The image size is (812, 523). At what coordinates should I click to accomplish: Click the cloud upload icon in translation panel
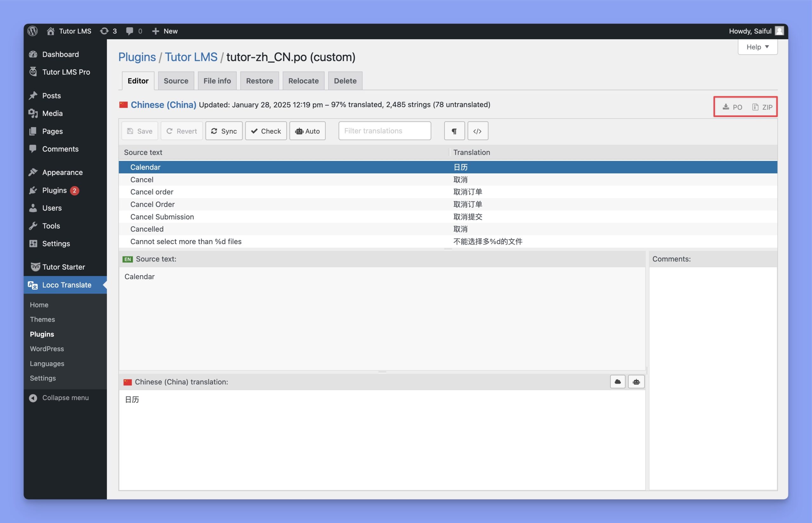point(617,382)
